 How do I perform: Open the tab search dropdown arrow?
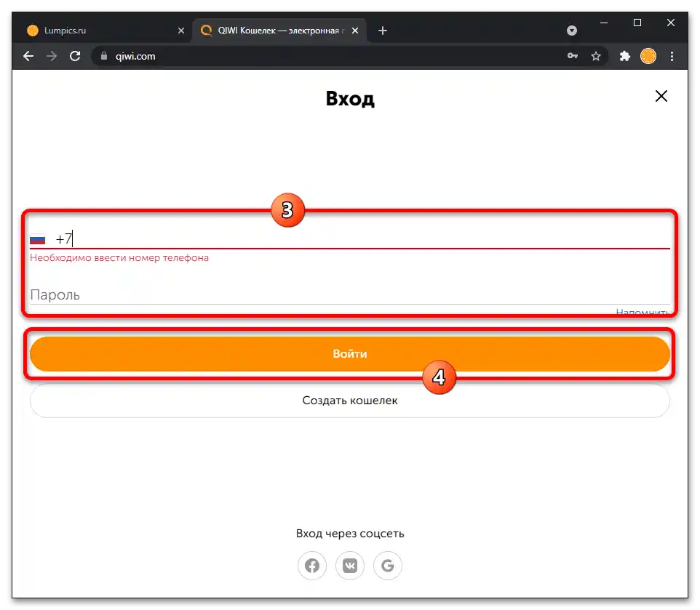point(572,31)
